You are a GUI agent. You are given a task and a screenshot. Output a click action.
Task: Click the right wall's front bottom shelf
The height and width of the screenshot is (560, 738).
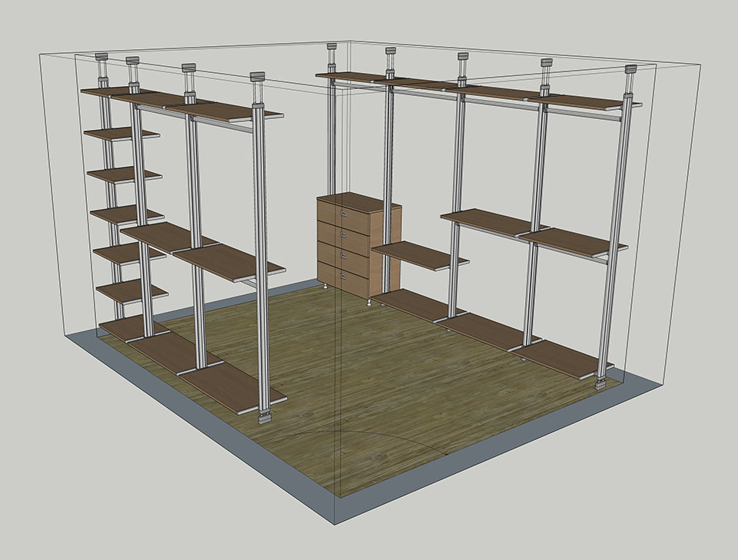(565, 360)
